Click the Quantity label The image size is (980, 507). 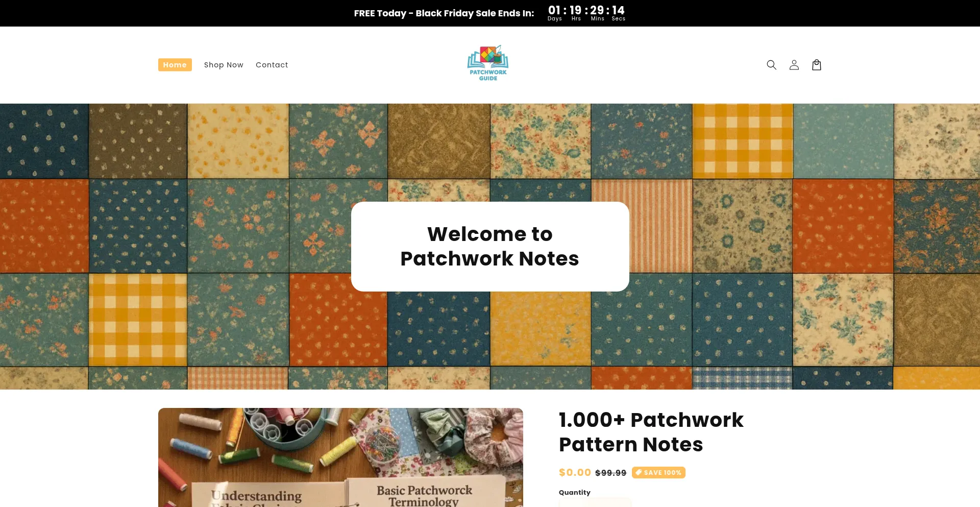click(574, 492)
